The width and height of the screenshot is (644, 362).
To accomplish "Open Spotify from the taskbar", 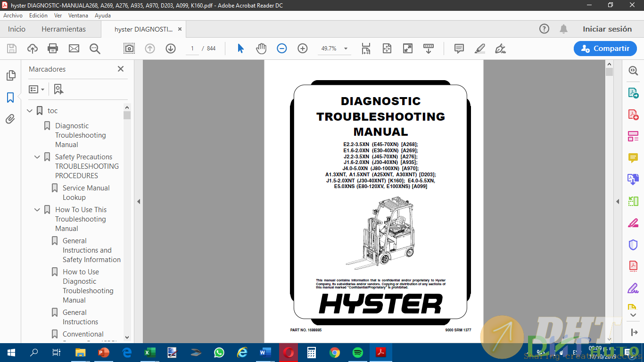I will click(358, 353).
